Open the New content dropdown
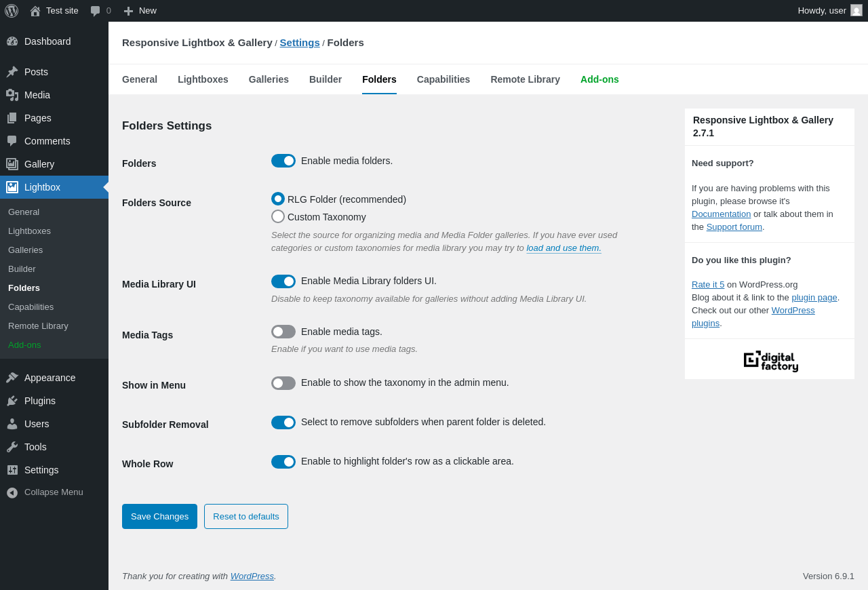Image resolution: width=868 pixels, height=590 pixels. coord(140,11)
